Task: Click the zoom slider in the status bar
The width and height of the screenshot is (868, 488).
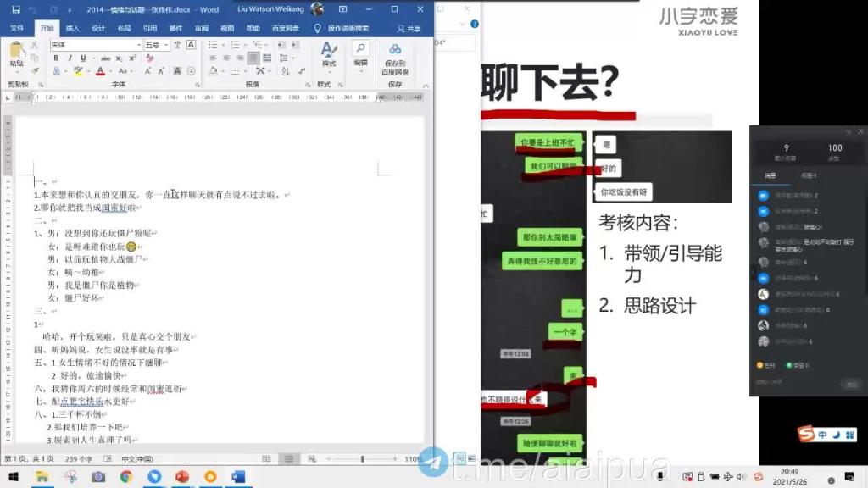Action: (x=363, y=459)
